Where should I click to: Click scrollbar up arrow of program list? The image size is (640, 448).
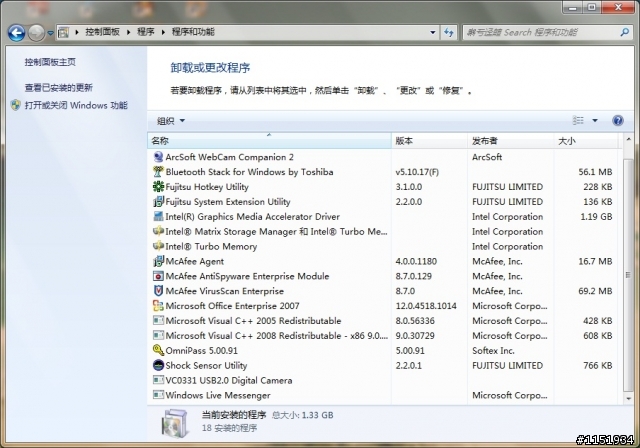coord(628,140)
